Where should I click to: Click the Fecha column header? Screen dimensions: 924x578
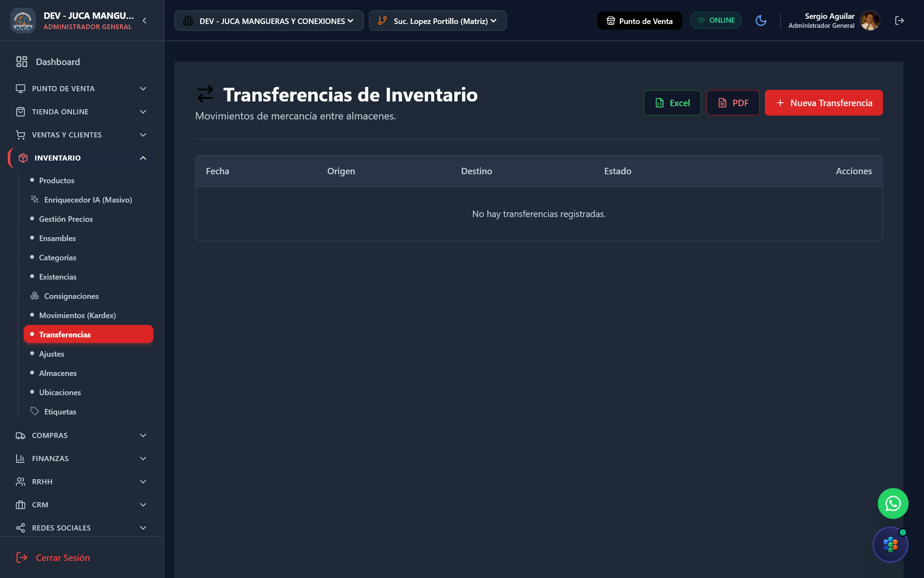click(x=217, y=171)
